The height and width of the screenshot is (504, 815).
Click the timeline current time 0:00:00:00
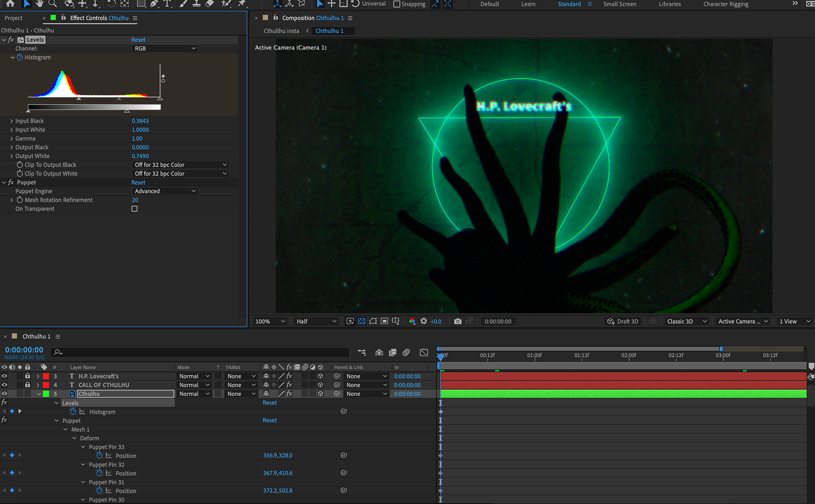click(24, 350)
